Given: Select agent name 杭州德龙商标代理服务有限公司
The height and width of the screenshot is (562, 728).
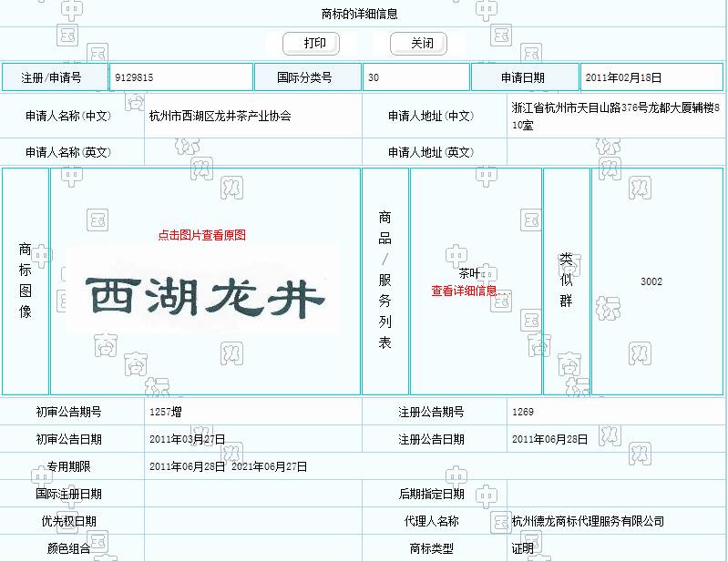Looking at the screenshot, I should (588, 521).
